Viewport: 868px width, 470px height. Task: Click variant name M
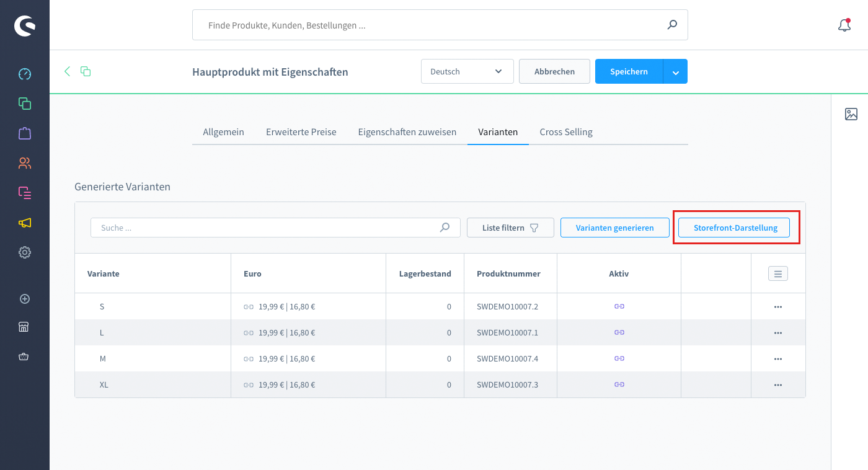click(x=102, y=358)
